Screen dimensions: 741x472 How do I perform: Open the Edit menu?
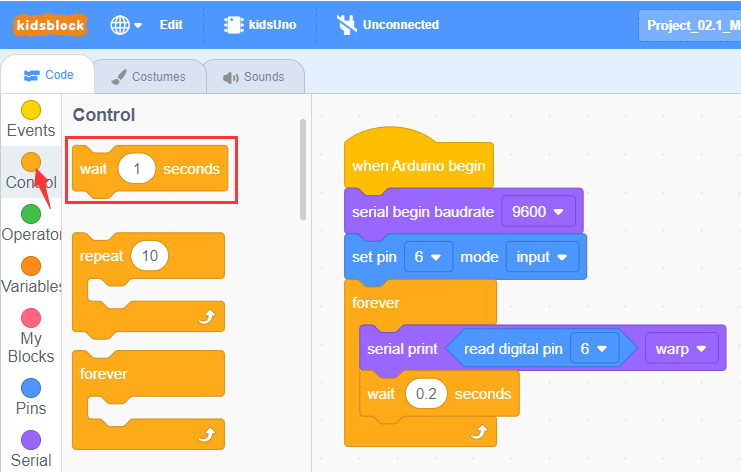171,25
